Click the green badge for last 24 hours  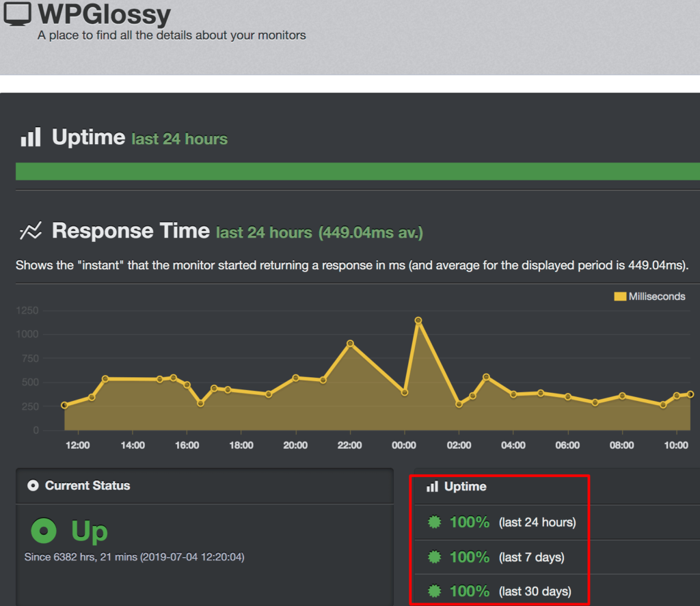[434, 522]
